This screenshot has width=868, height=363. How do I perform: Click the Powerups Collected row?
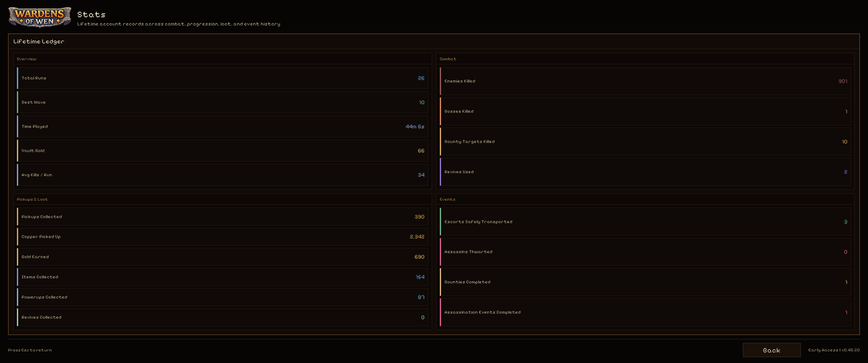pyautogui.click(x=222, y=297)
